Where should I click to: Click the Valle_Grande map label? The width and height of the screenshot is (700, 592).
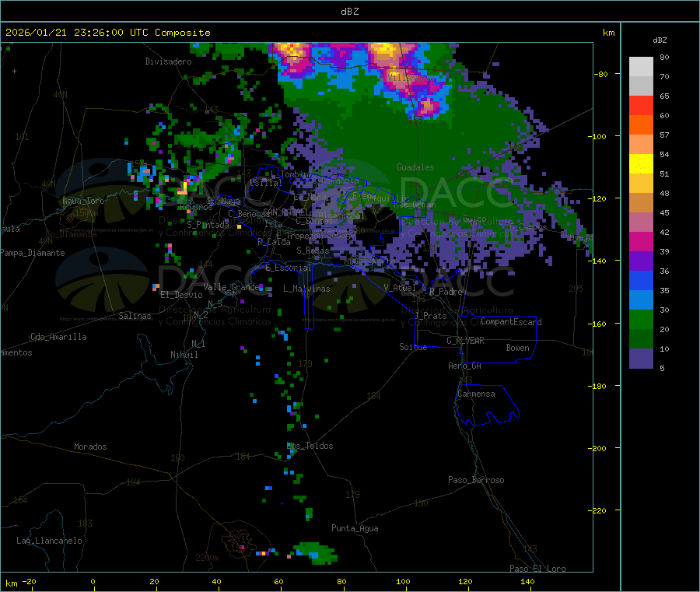click(231, 287)
